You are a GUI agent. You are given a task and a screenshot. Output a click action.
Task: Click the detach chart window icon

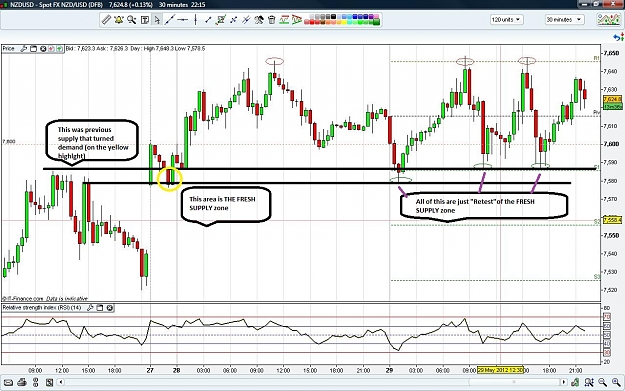coord(49,383)
